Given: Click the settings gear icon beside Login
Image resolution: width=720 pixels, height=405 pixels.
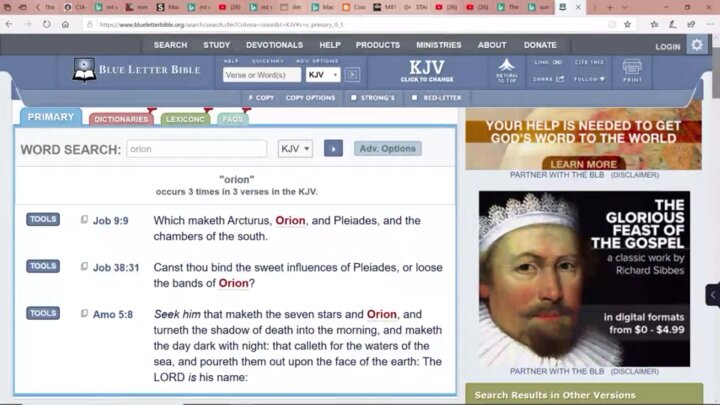Looking at the screenshot, I should tap(697, 45).
